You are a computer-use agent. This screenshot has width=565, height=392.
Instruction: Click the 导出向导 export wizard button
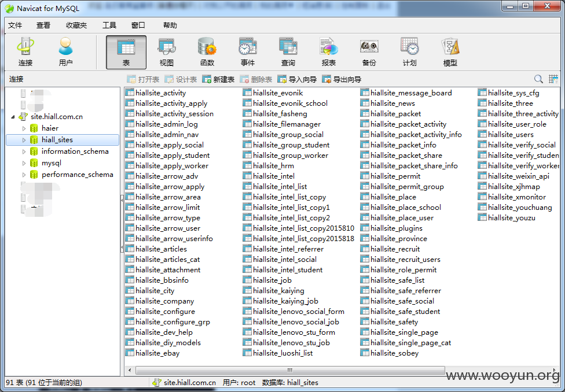(x=342, y=80)
